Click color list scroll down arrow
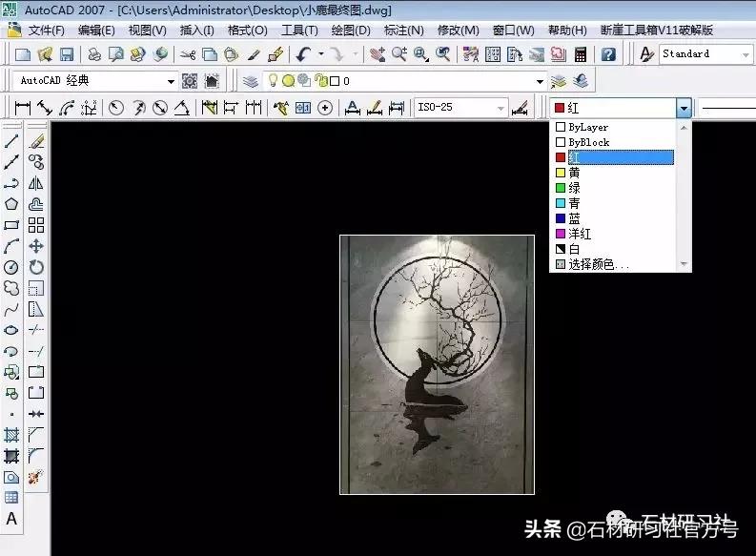 [x=684, y=264]
